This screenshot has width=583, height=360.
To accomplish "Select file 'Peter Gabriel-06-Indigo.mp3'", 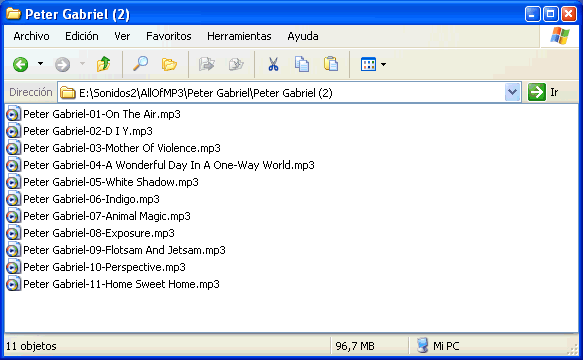I will (91, 199).
